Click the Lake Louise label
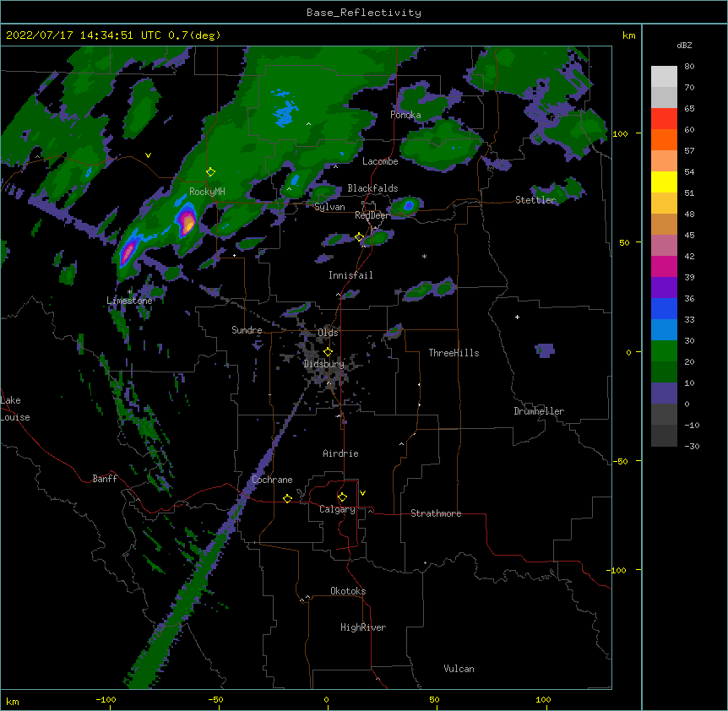The height and width of the screenshot is (711, 728). [15, 409]
